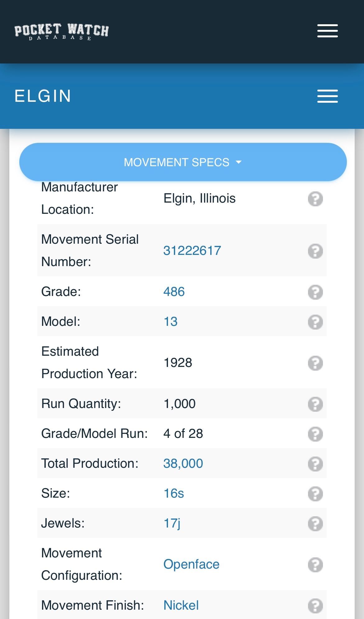
Task: Open the Grade 486 link
Action: tap(174, 292)
